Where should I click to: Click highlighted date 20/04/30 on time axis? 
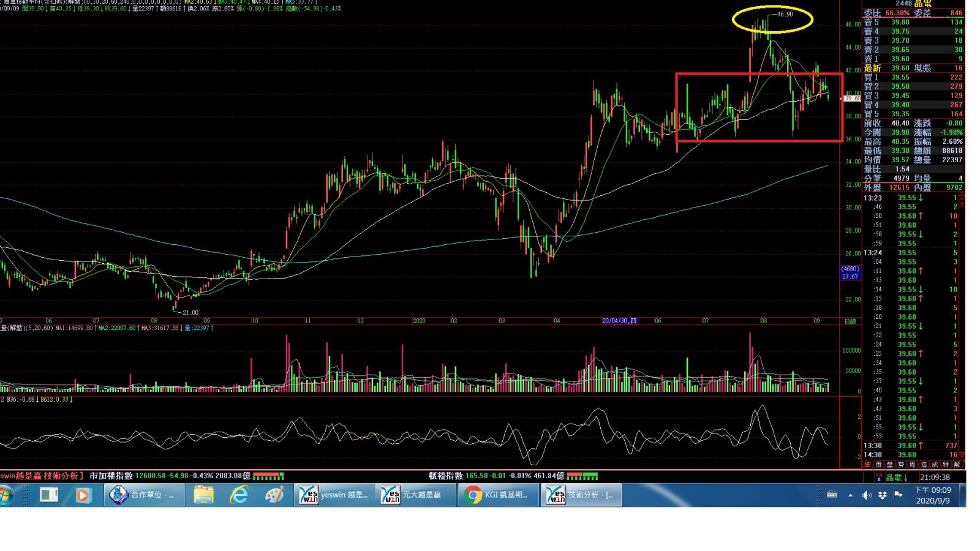click(x=619, y=321)
